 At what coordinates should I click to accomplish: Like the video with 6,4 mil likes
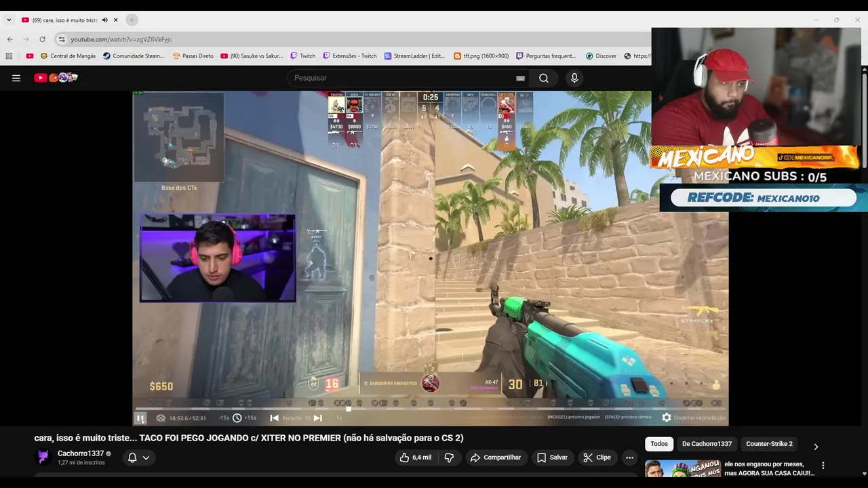tap(416, 457)
